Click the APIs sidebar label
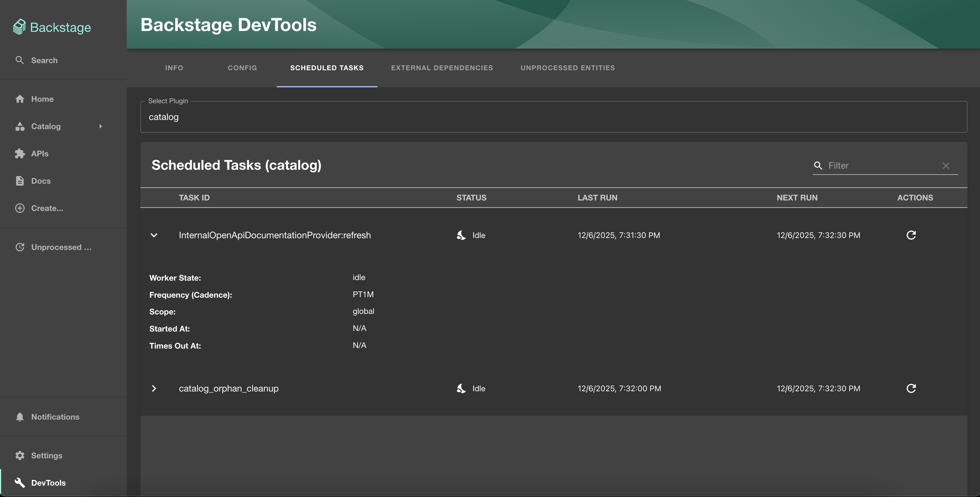Screen dimensions: 980x497 39,154
